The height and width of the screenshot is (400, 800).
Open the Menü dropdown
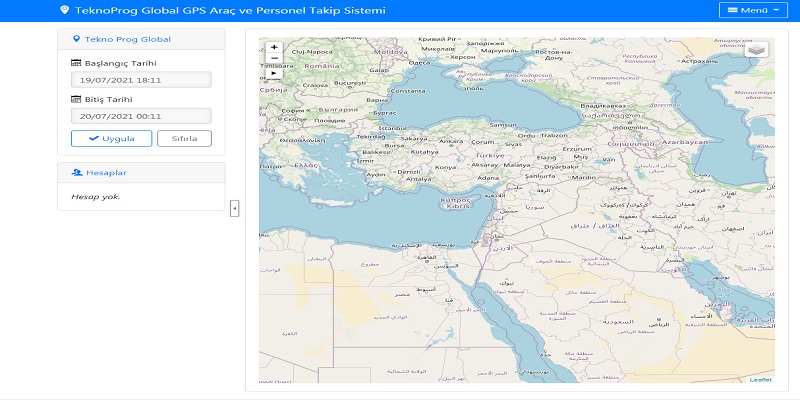point(754,11)
